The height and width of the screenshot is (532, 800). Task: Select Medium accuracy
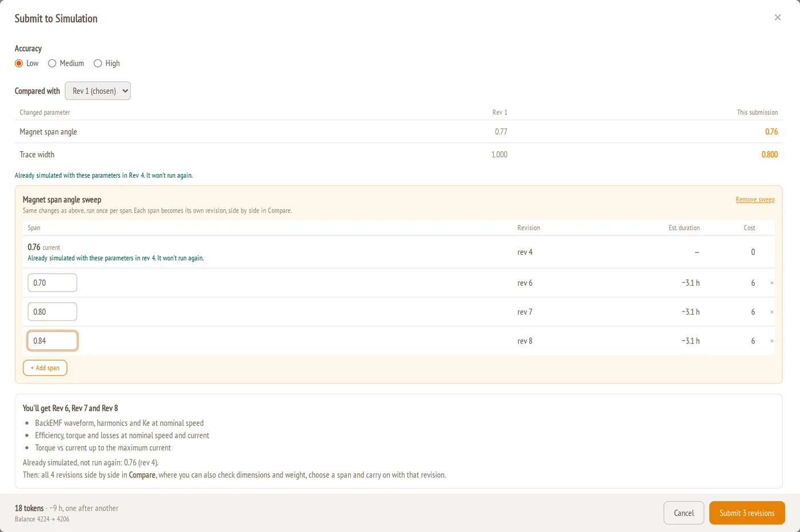52,63
